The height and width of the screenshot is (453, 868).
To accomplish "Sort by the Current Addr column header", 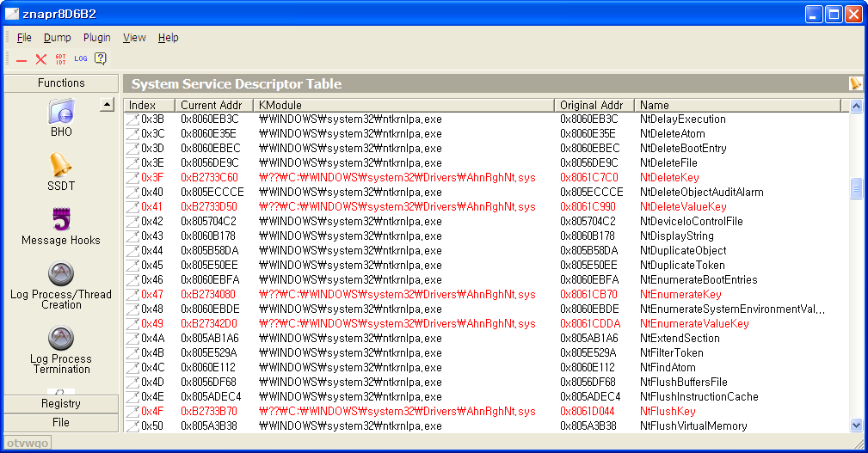I will coord(213,105).
